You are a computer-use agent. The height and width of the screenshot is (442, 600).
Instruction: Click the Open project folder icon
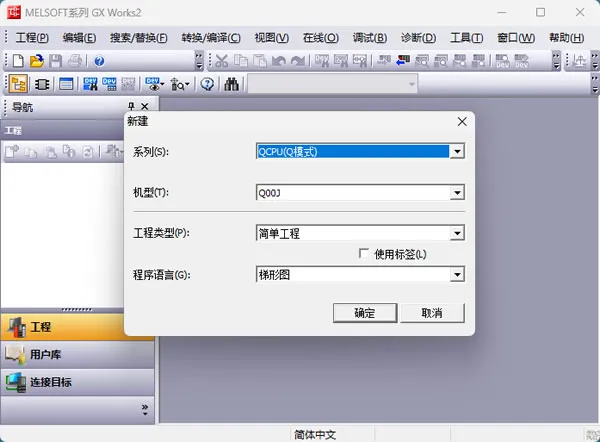click(x=37, y=61)
